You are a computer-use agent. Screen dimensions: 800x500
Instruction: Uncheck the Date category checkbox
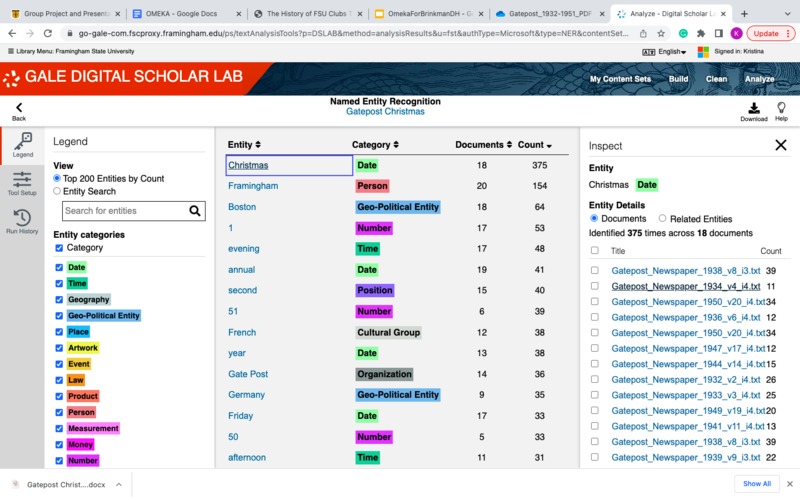coord(59,267)
